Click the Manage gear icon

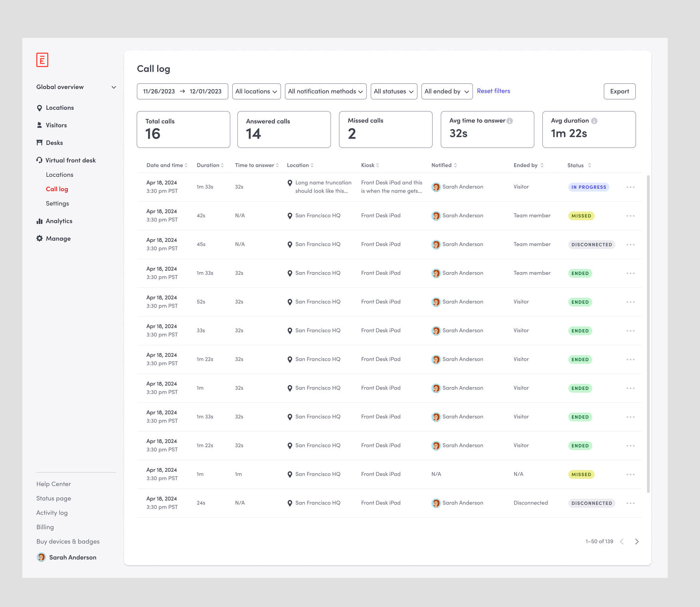(x=40, y=238)
